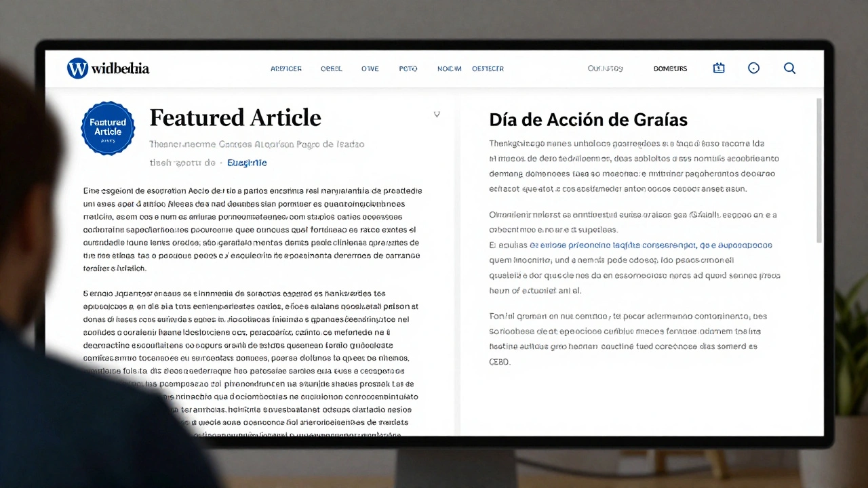Viewport: 868px width, 488px height.
Task: Click the "Día de Acción de Gracias" heading
Action: tap(588, 119)
